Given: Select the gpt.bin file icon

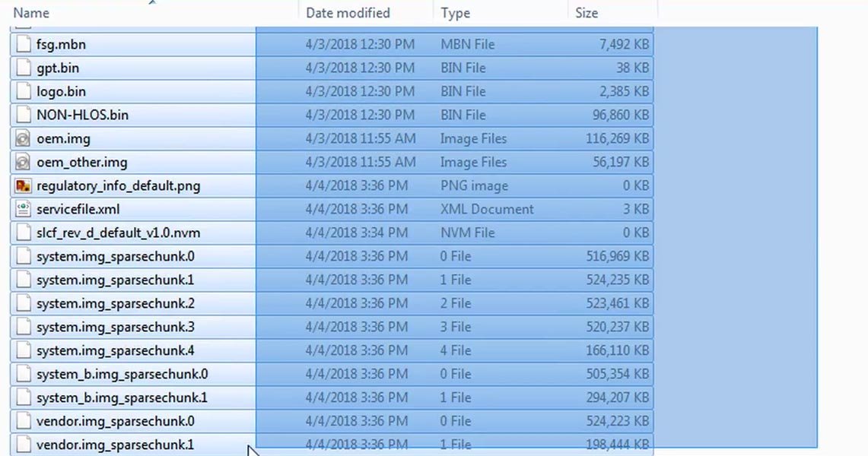Looking at the screenshot, I should tap(24, 68).
